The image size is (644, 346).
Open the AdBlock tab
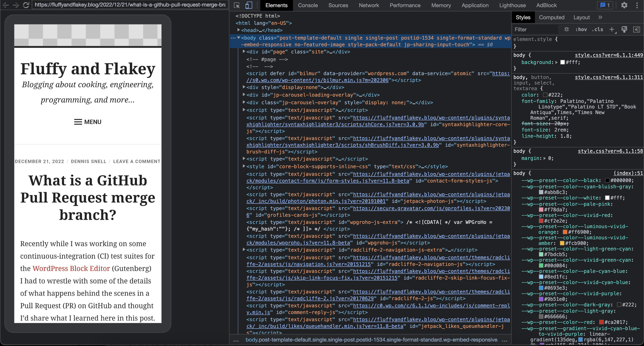546,5
